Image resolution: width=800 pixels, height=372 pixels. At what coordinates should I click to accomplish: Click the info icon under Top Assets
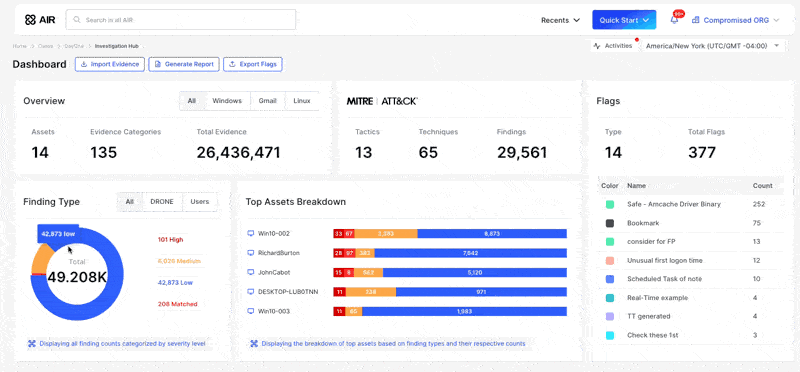pyautogui.click(x=254, y=344)
